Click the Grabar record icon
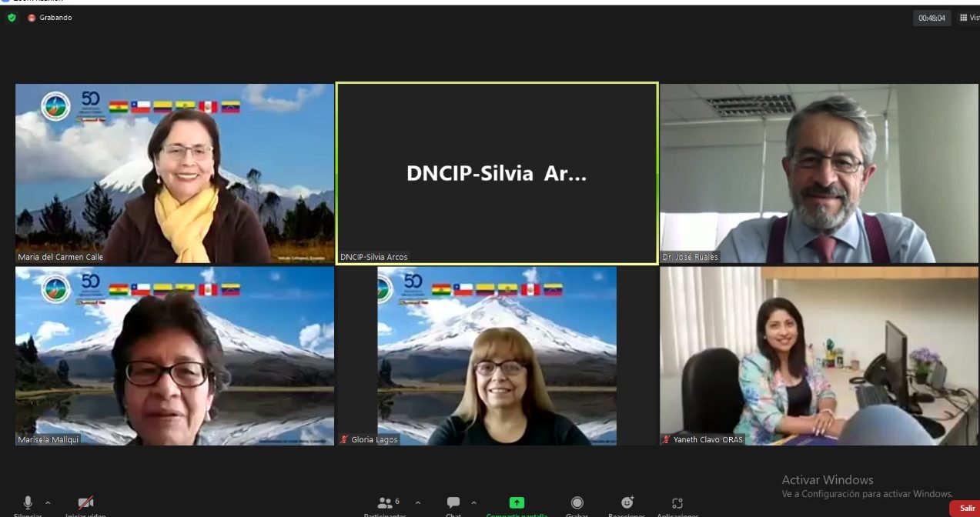 [577, 503]
